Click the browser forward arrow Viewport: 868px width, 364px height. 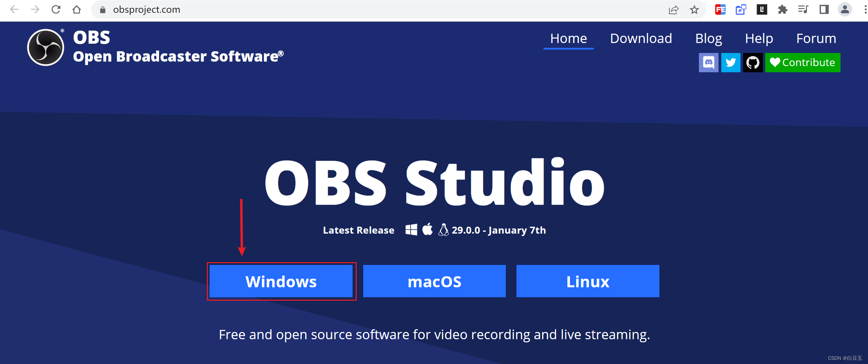pos(35,10)
